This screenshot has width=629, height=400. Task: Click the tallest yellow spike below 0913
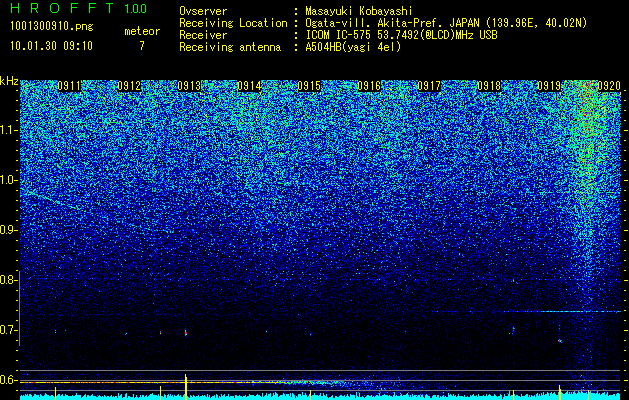[x=186, y=386]
